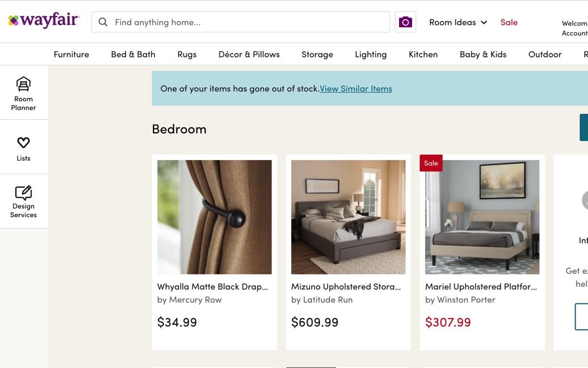Image resolution: width=588 pixels, height=368 pixels.
Task: Open Mizuno Upholstered Storage bed thumbnail
Action: click(348, 217)
